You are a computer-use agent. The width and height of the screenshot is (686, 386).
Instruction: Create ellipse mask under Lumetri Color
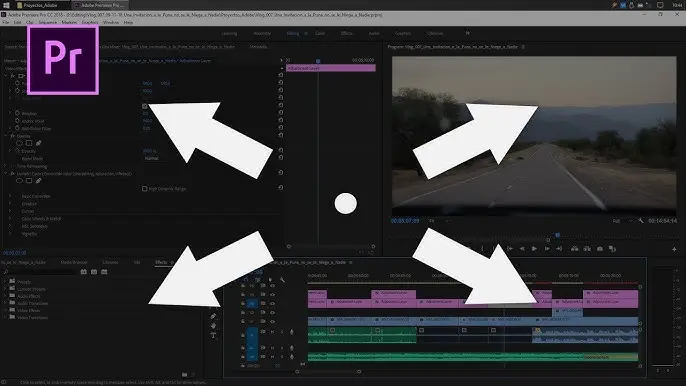click(x=19, y=180)
